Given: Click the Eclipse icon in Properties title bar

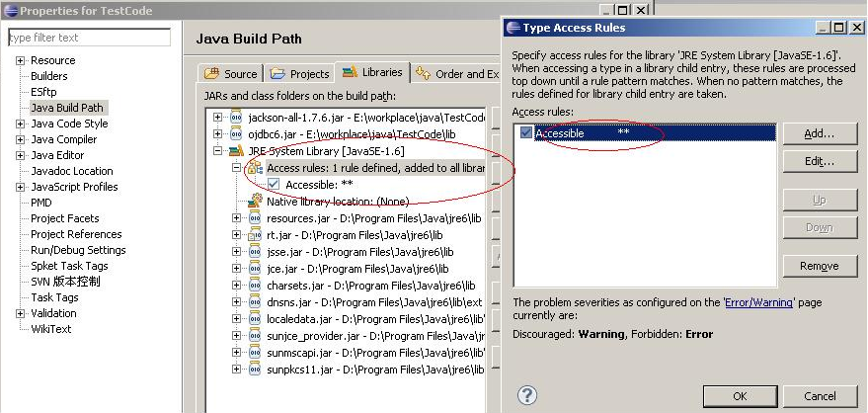Looking at the screenshot, I should point(10,11).
